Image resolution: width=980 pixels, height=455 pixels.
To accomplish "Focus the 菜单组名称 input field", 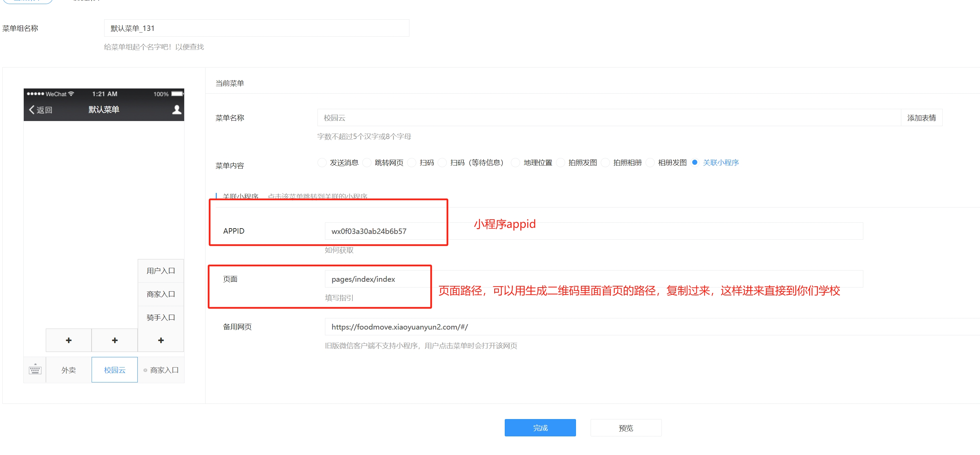I will (x=256, y=28).
